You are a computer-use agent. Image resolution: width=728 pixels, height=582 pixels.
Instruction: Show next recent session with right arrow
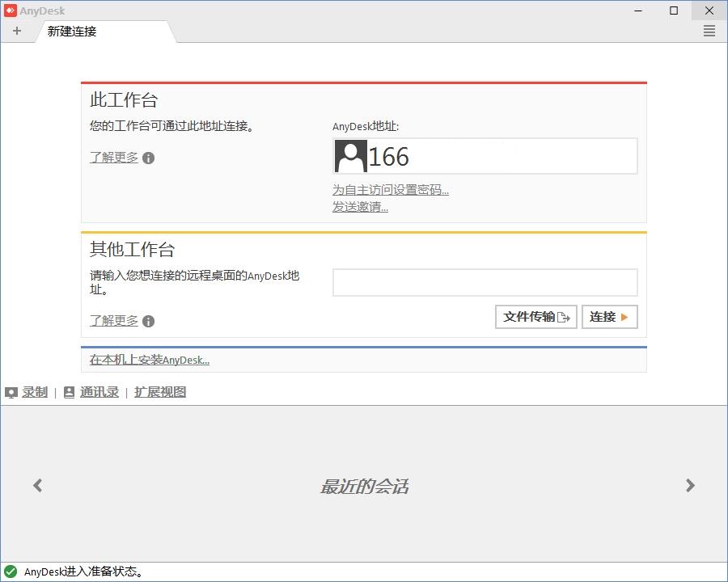691,485
